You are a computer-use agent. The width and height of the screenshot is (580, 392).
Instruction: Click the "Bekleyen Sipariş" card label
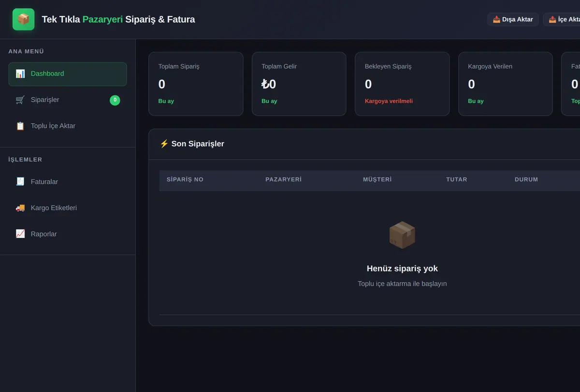point(388,66)
